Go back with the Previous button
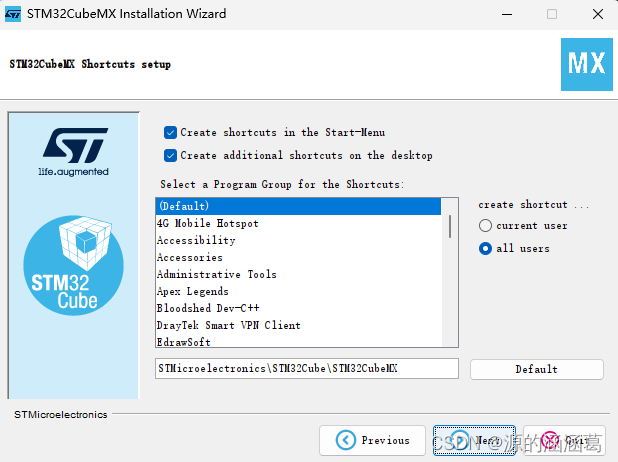Viewport: 618px width, 462px height. [x=372, y=440]
